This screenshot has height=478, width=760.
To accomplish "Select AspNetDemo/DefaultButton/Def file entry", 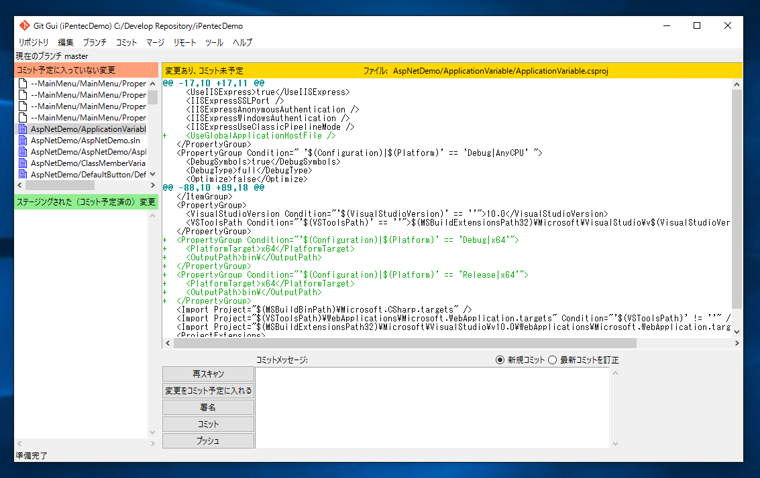I will 88,174.
